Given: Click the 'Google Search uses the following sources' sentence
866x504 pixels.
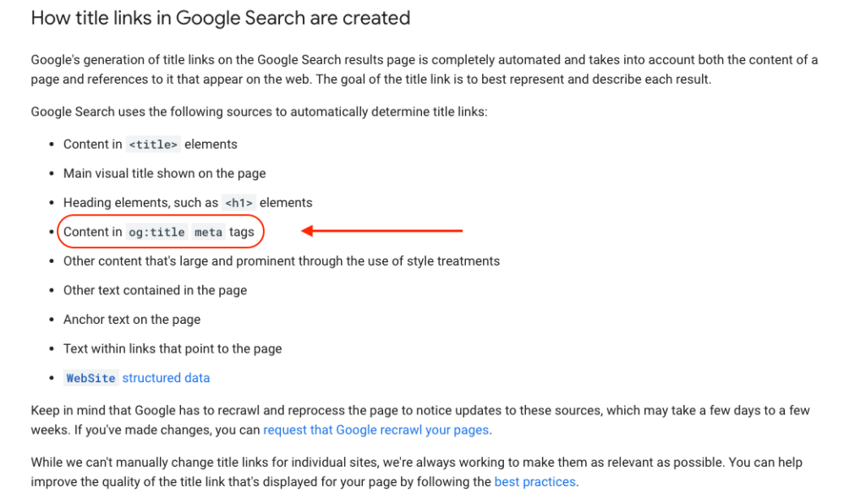Looking at the screenshot, I should [x=259, y=112].
